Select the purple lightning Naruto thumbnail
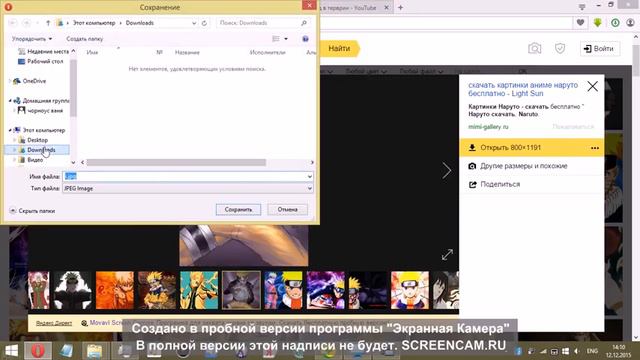 tap(326, 290)
